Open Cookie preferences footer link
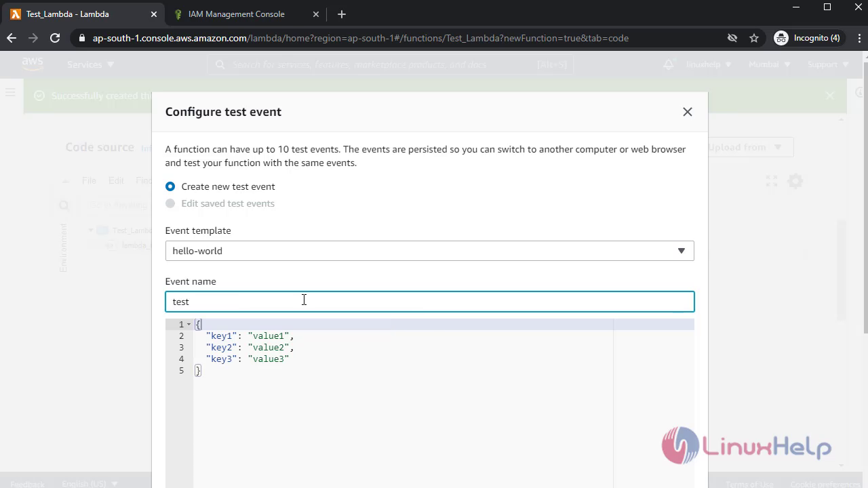This screenshot has width=868, height=488. (x=825, y=484)
